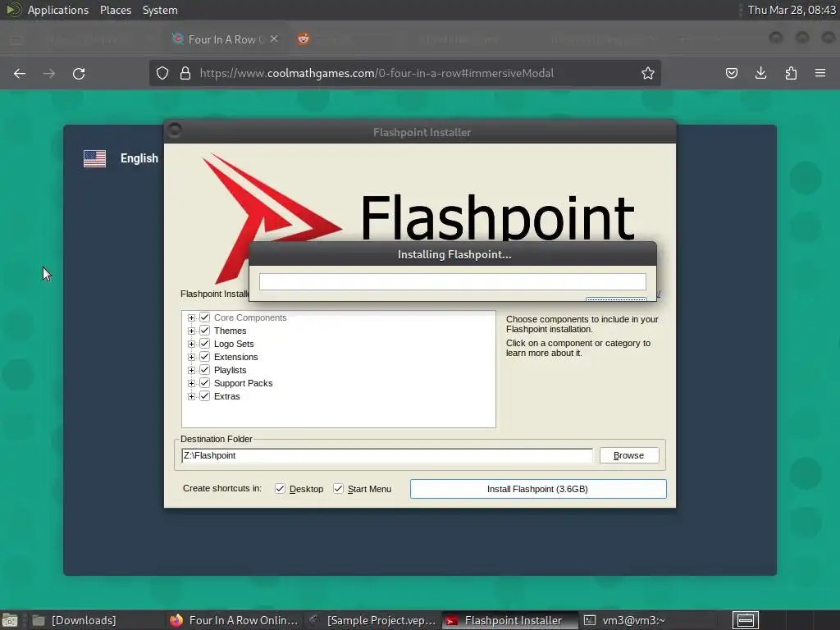Image resolution: width=840 pixels, height=630 pixels.
Task: Click the Destination Folder path field
Action: [387, 455]
